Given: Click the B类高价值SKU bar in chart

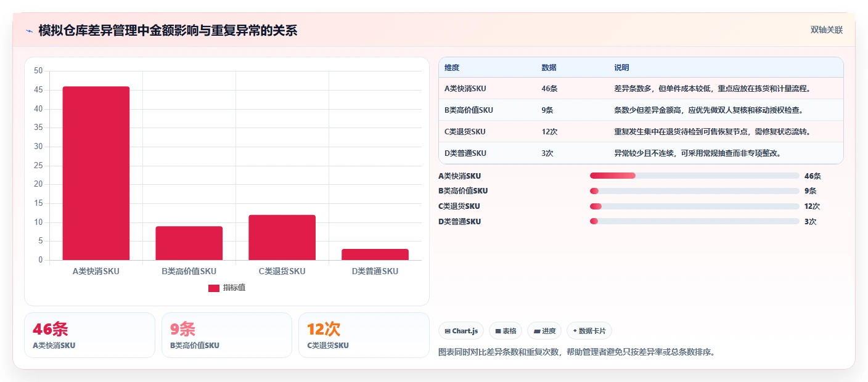Looking at the screenshot, I should (x=189, y=243).
